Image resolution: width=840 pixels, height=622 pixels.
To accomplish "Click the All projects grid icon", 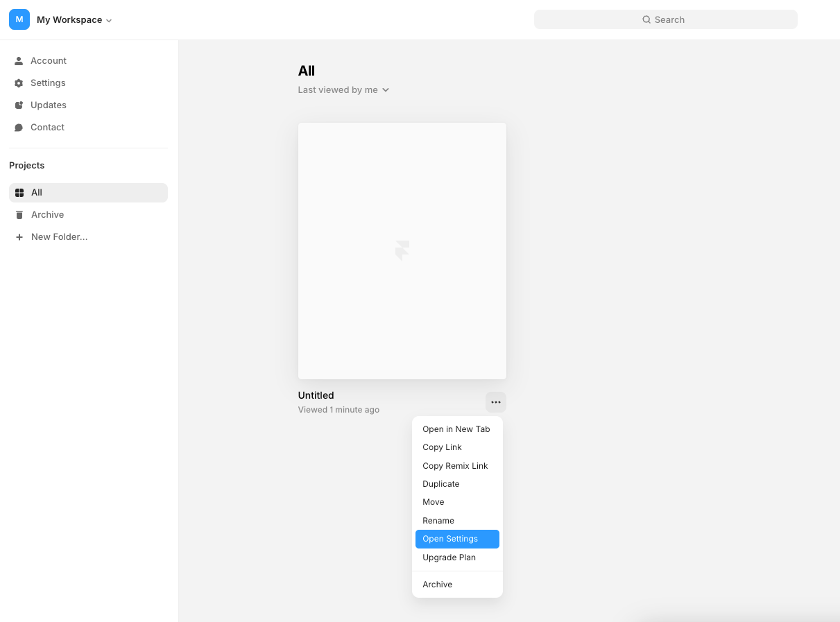I will tap(19, 193).
